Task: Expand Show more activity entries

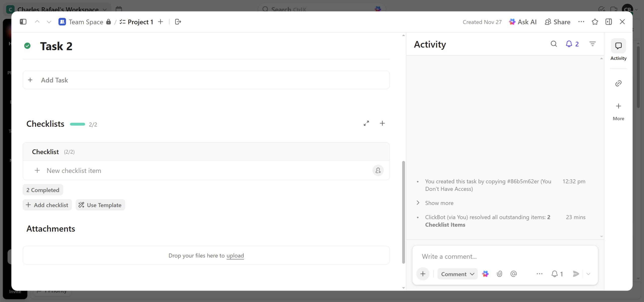Action: (x=439, y=203)
